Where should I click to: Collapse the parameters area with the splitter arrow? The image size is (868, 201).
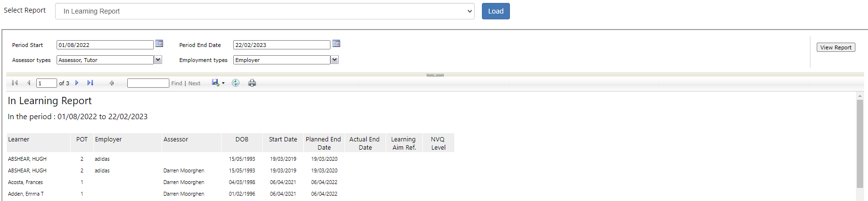click(435, 75)
